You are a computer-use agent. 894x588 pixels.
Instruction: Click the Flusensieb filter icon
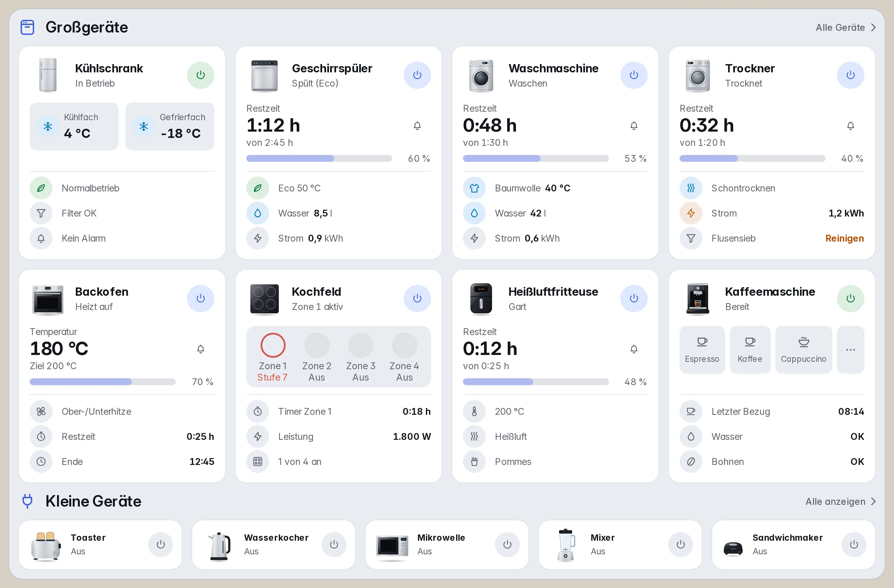tap(691, 238)
